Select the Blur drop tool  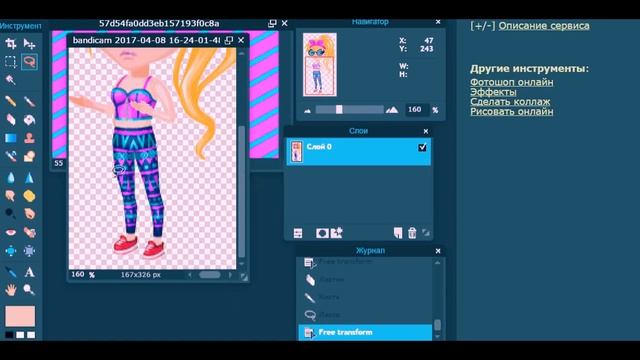click(x=11, y=178)
